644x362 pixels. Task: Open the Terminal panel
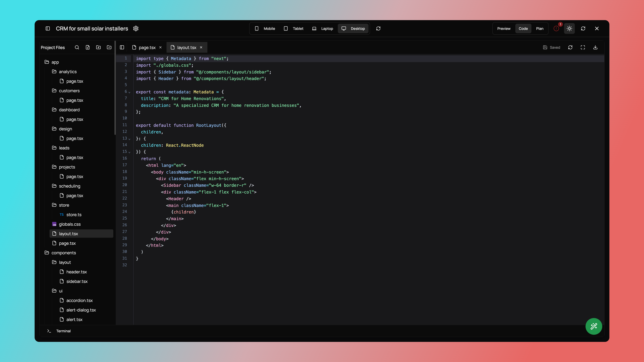pos(63,331)
